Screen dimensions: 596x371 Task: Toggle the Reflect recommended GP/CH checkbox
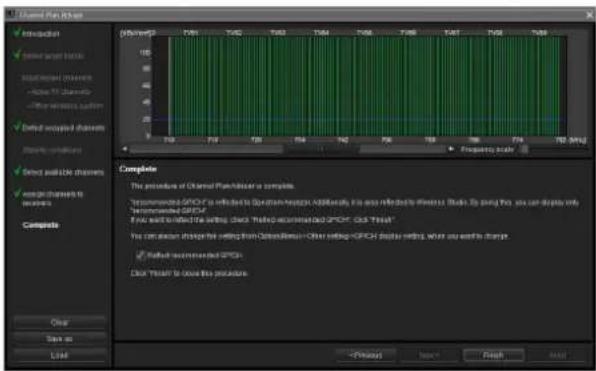coord(141,255)
